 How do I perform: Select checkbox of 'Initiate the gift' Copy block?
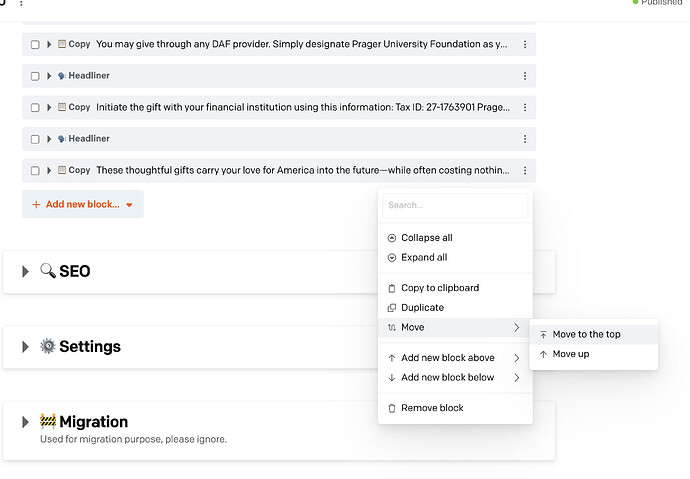click(x=35, y=108)
